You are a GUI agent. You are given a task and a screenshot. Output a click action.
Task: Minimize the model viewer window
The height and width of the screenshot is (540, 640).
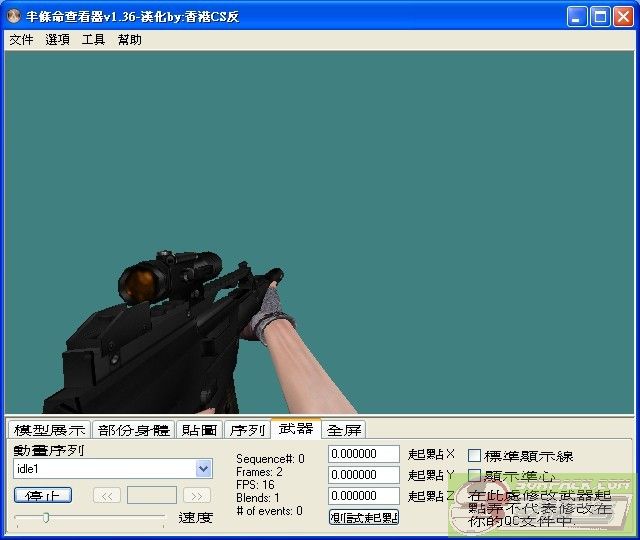coord(577,16)
